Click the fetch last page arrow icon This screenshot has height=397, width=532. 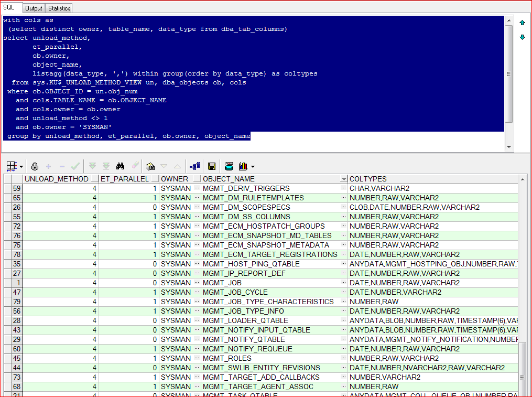pos(106,166)
